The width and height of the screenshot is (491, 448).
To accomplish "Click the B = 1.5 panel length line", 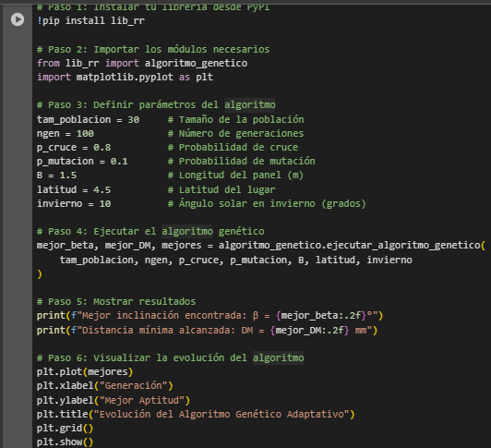I will point(56,175).
